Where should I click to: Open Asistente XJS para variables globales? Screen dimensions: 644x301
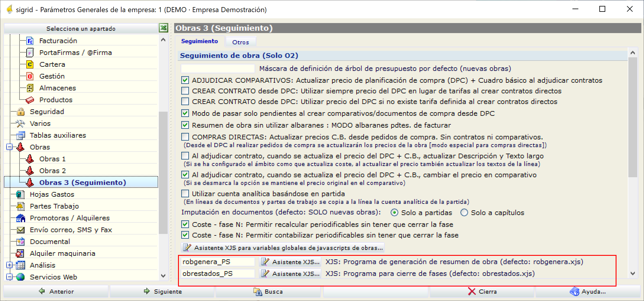pos(283,248)
